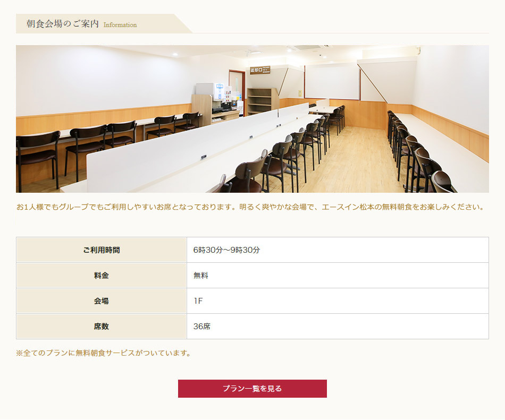Click the 36席 value cell
The image size is (505, 420).
(x=338, y=326)
